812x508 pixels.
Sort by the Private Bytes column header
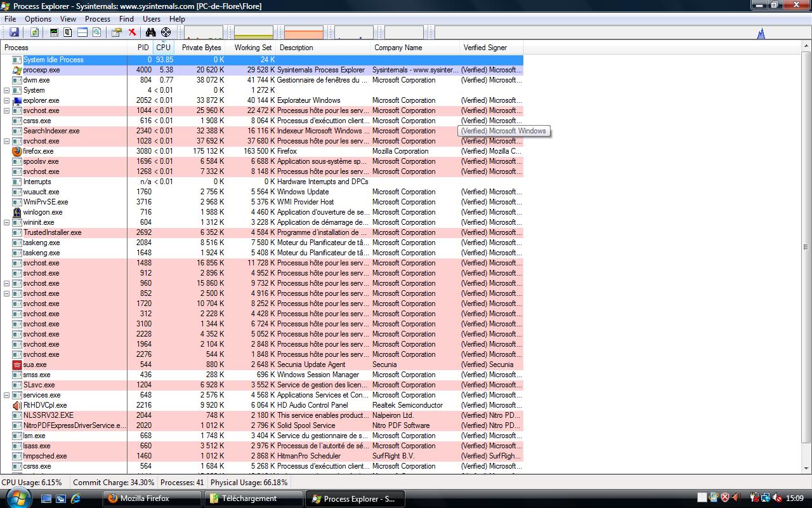(200, 48)
